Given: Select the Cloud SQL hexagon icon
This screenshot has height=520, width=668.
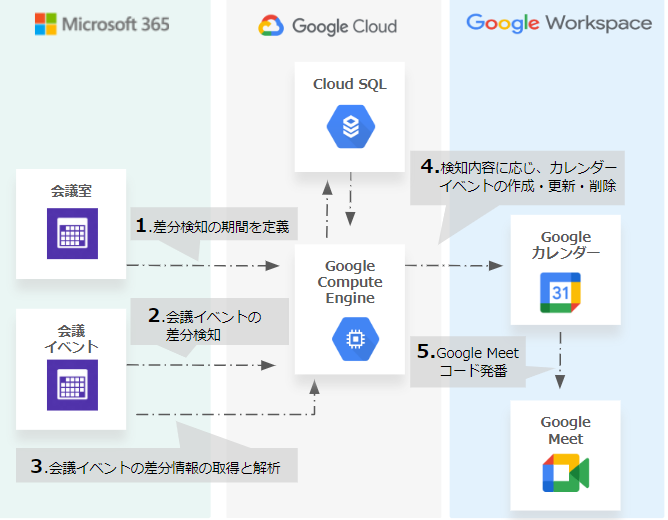Looking at the screenshot, I should pyautogui.click(x=351, y=126).
